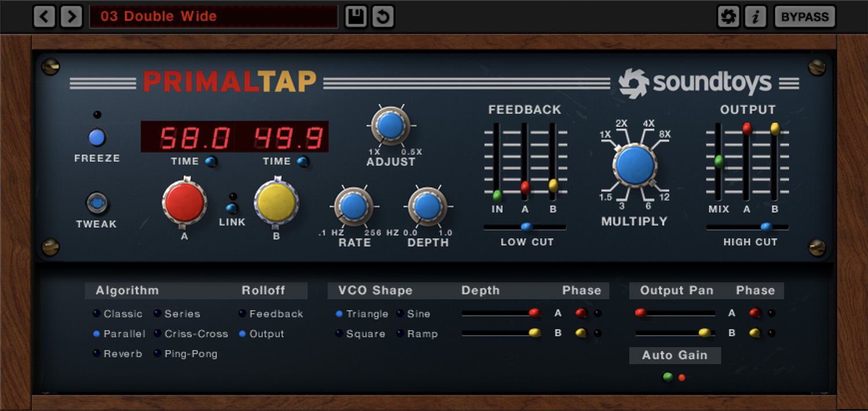Click the Output MIX green fader
Viewport: 868px width, 411px height.
click(719, 161)
